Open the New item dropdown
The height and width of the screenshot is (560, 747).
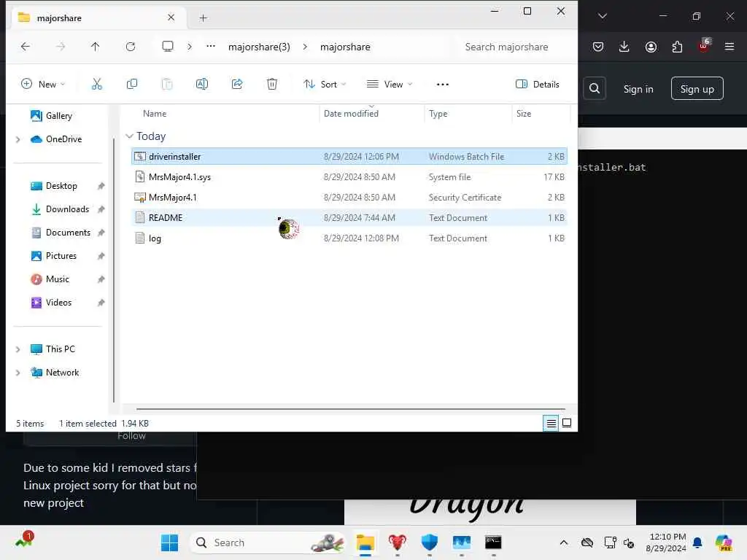coord(43,85)
